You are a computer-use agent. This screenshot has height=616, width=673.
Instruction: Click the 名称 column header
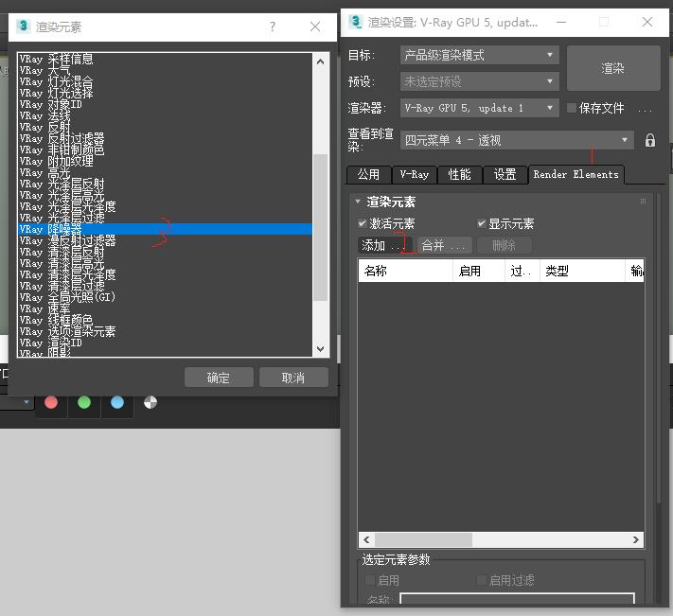405,271
